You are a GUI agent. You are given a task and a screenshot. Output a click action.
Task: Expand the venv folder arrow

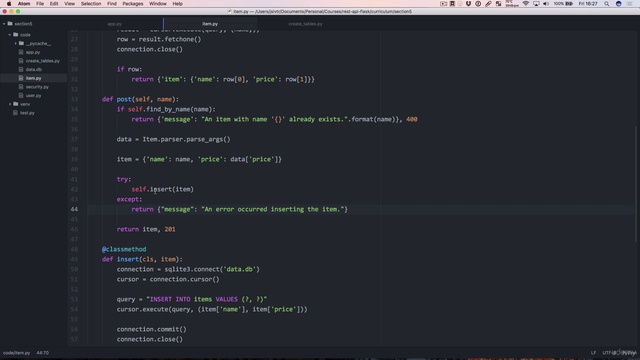pos(10,104)
